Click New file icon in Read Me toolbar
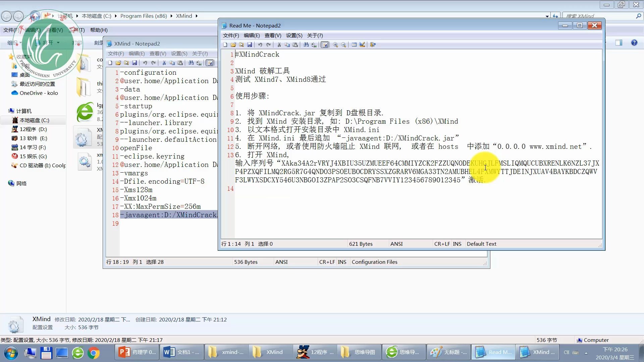Viewport: 644px width, 362px height. 225,45
